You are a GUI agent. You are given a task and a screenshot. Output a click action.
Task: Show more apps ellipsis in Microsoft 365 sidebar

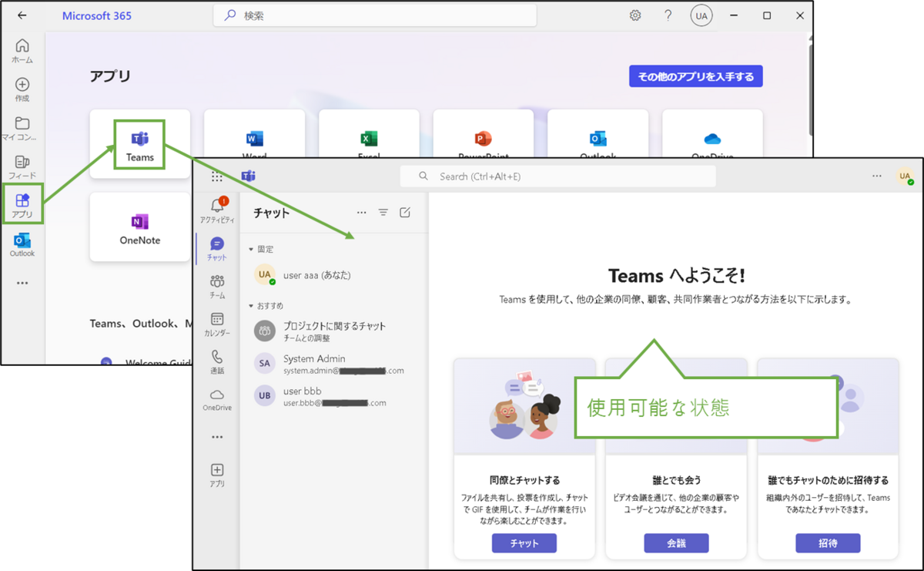tap(22, 283)
